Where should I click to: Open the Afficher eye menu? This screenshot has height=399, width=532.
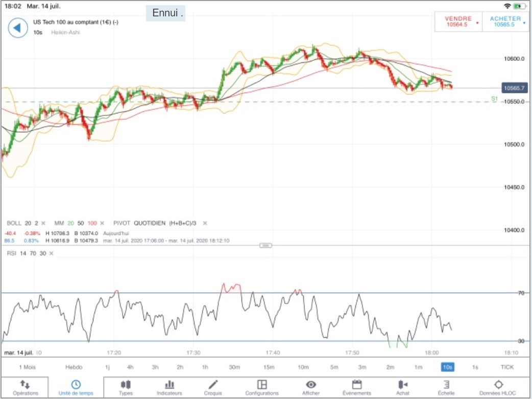click(311, 388)
